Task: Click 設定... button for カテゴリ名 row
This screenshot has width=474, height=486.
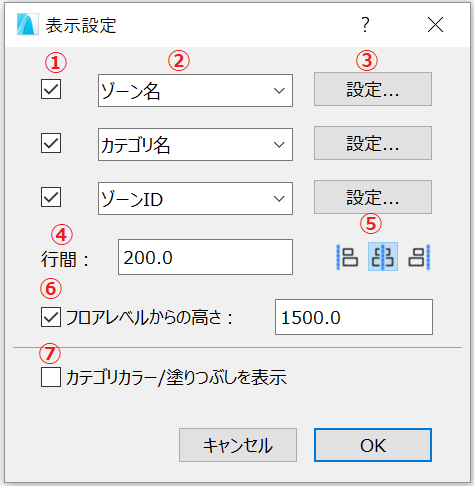Action: click(373, 143)
